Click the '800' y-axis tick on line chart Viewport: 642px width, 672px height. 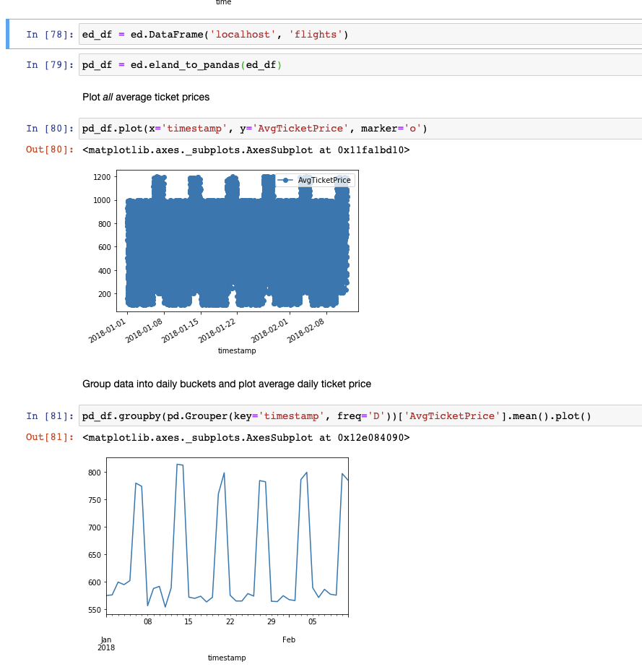[94, 473]
